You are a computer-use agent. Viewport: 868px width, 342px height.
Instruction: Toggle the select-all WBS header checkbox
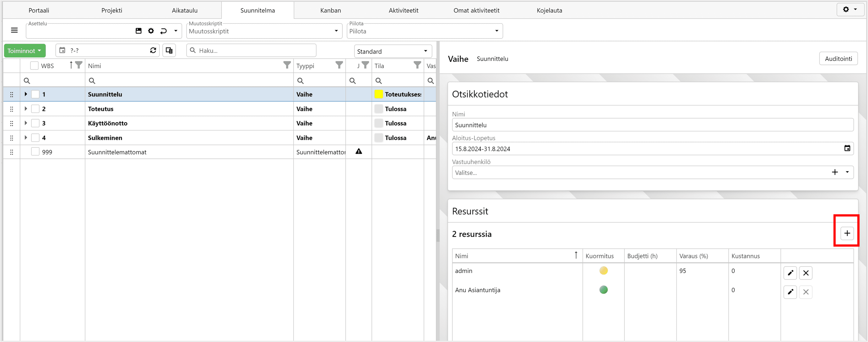click(x=34, y=66)
